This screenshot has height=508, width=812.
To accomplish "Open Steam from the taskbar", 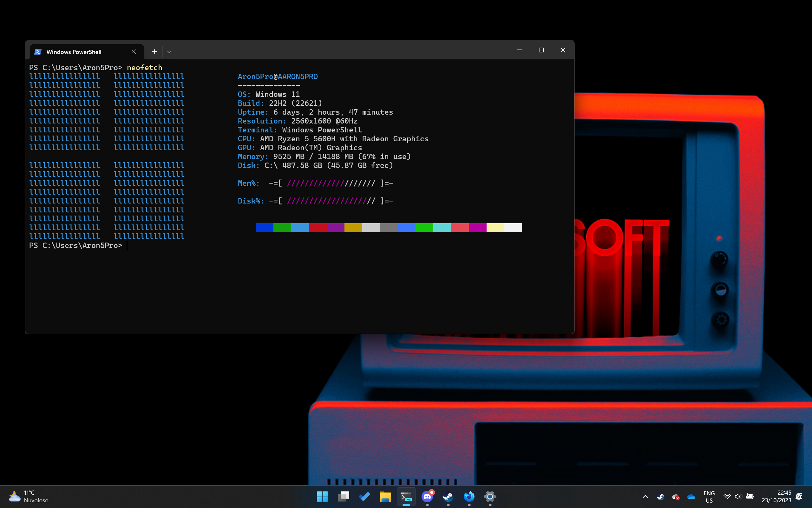I will [448, 497].
